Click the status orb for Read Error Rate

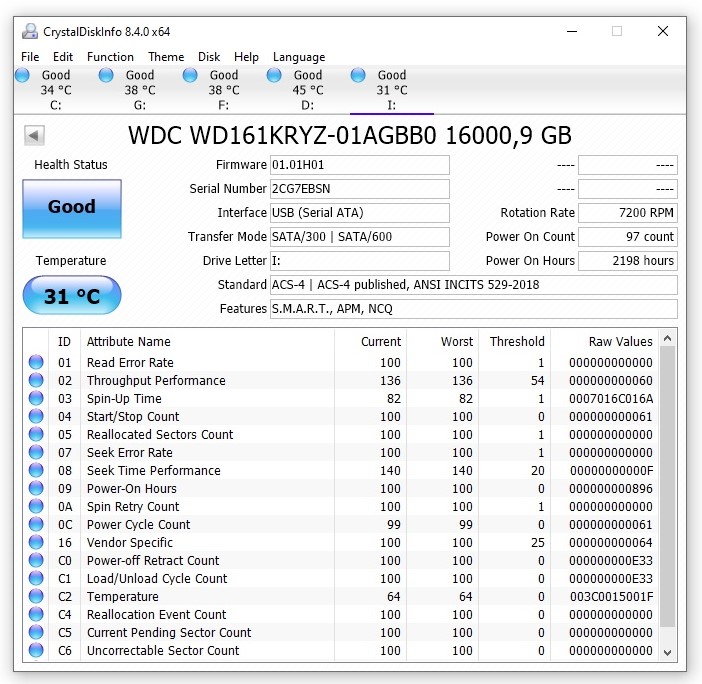(36, 362)
